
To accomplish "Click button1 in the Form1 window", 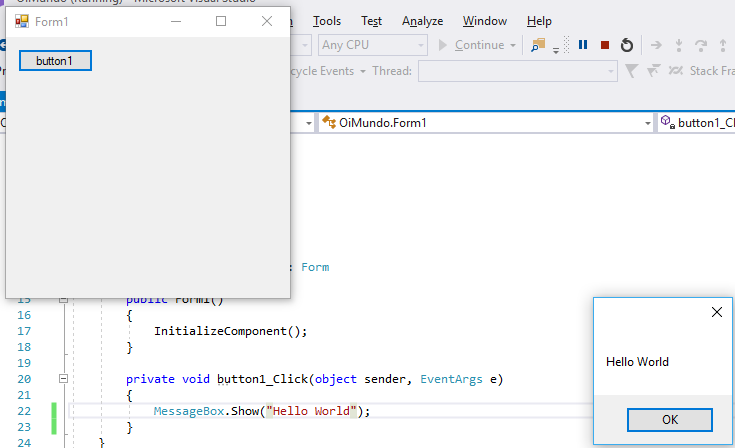I will coord(55,61).
